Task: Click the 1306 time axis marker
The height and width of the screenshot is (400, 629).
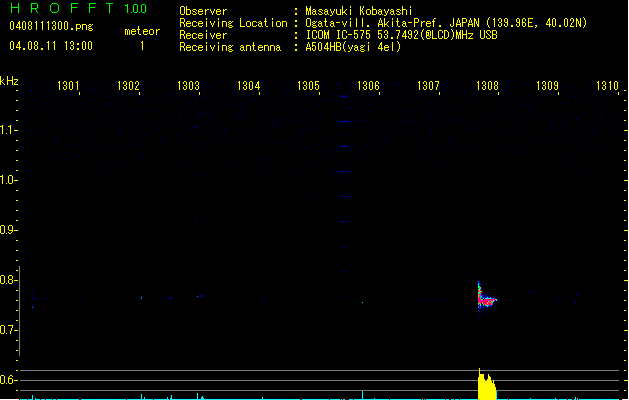Action: point(368,85)
